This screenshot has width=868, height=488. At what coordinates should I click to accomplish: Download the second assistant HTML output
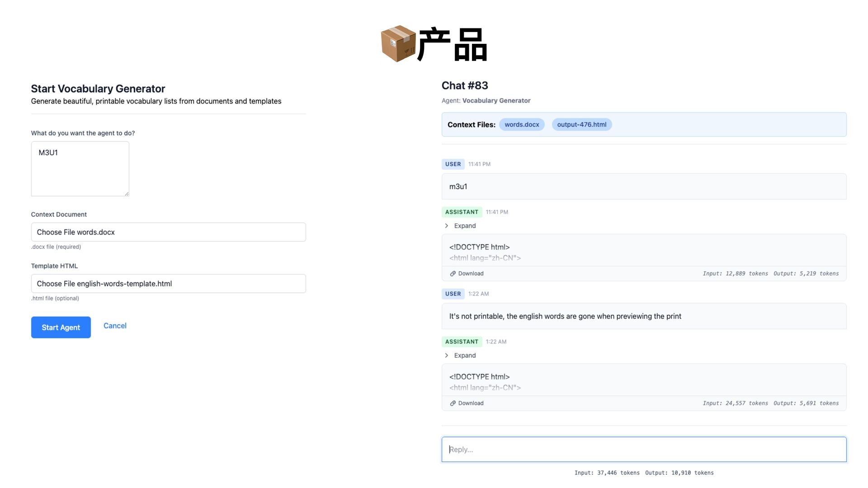coord(471,404)
